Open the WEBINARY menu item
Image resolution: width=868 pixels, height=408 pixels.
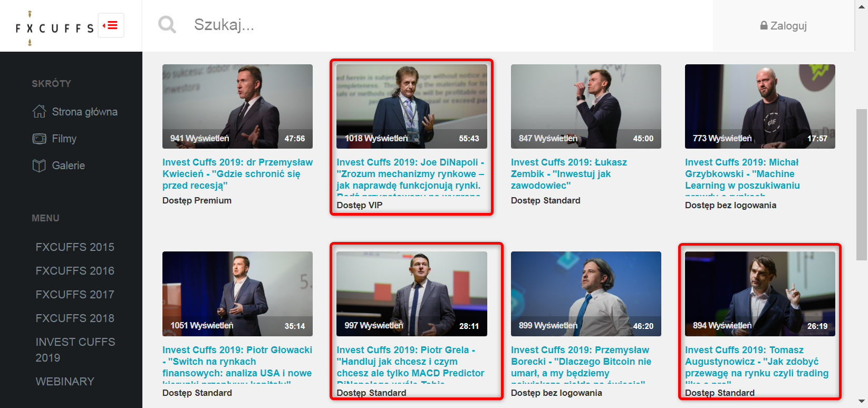tap(65, 382)
